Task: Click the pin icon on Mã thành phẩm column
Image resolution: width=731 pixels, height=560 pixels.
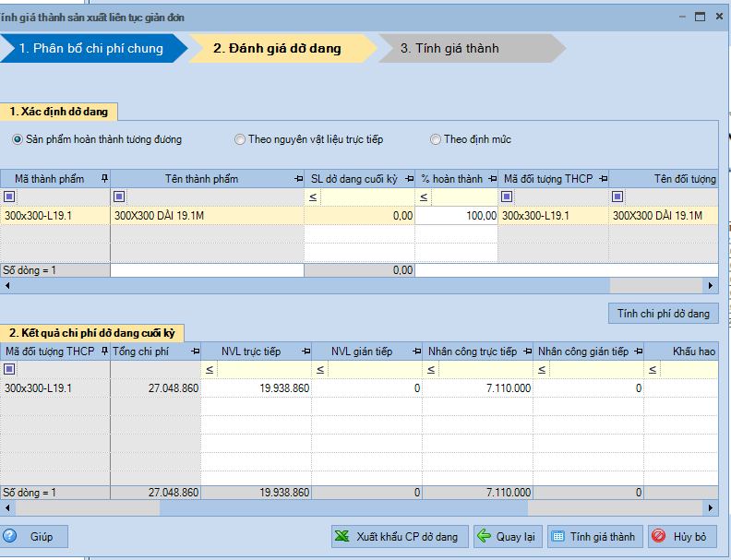Action: pos(105,178)
